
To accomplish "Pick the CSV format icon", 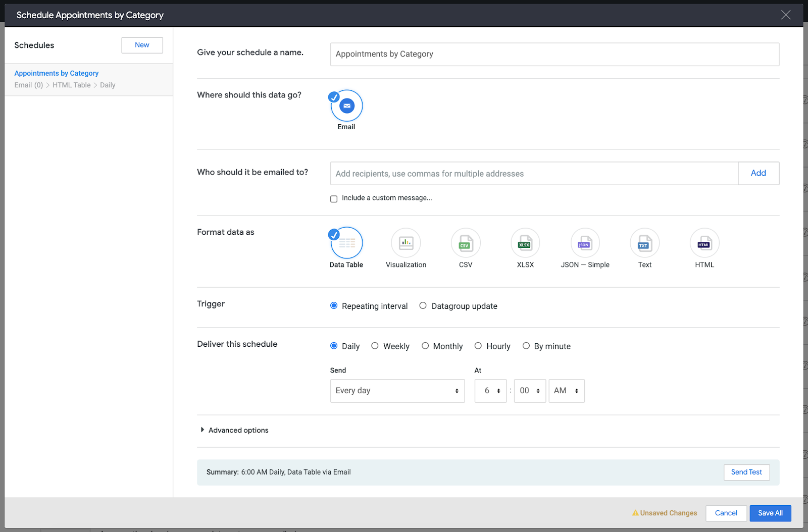I will click(466, 243).
